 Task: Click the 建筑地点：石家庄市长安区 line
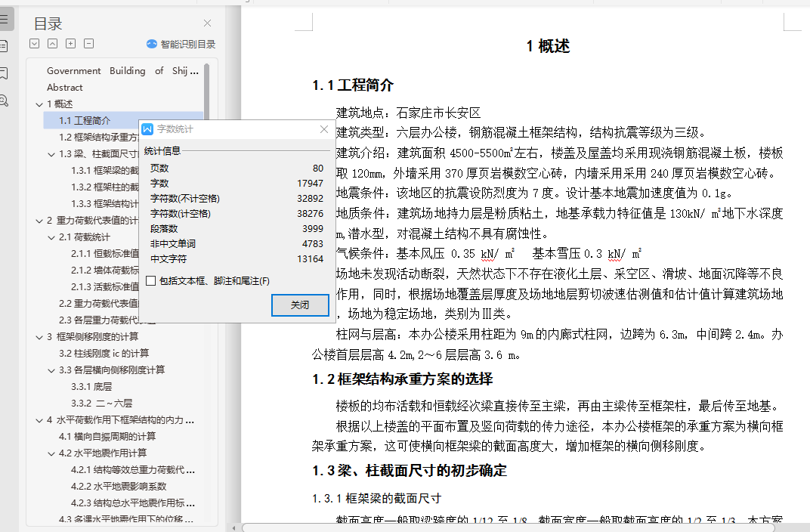[408, 113]
